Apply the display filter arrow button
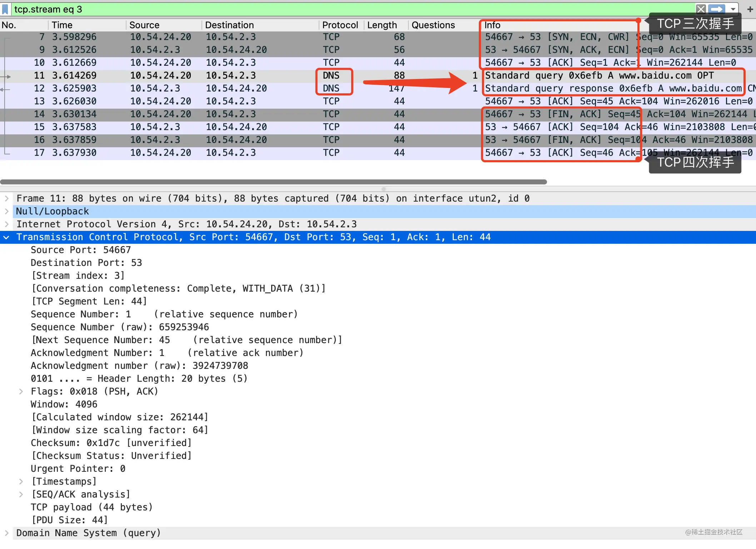Image resolution: width=756 pixels, height=549 pixels. click(716, 9)
